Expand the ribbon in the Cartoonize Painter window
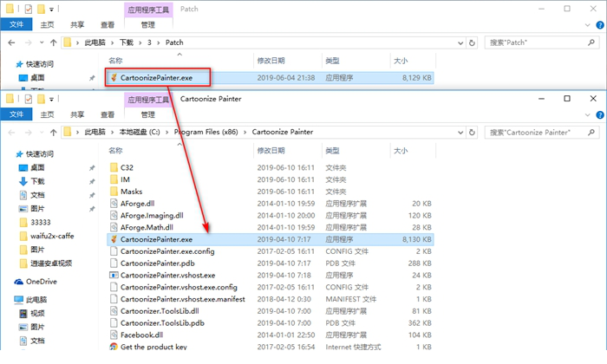The width and height of the screenshot is (607, 364). 587,114
